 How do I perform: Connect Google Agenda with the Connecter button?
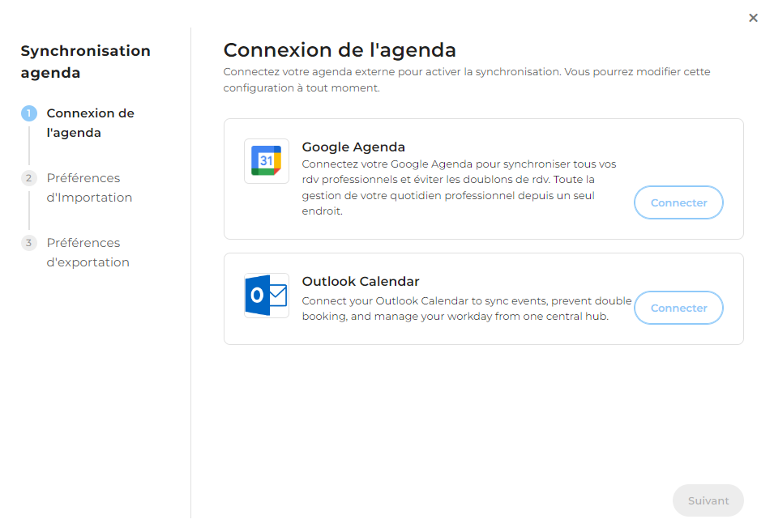tap(678, 202)
